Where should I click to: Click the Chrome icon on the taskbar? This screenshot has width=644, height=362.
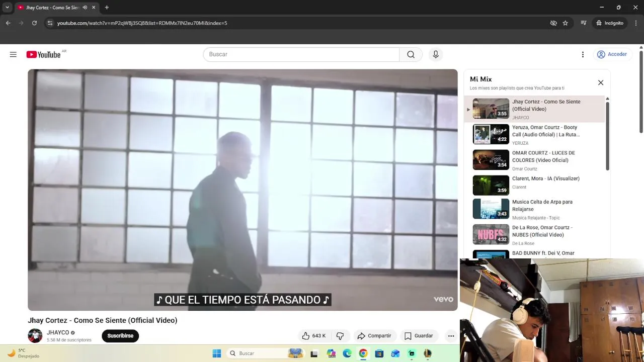[x=363, y=353]
